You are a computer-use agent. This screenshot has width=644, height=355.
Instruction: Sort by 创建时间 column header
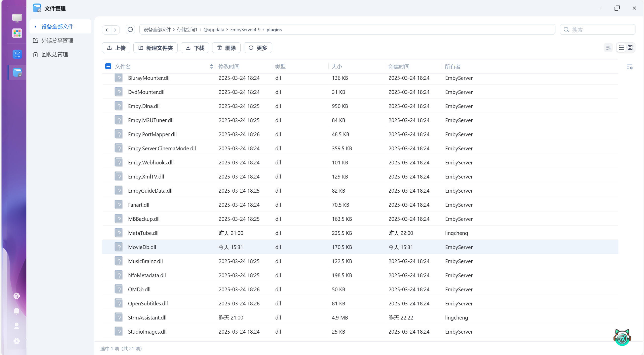(399, 66)
